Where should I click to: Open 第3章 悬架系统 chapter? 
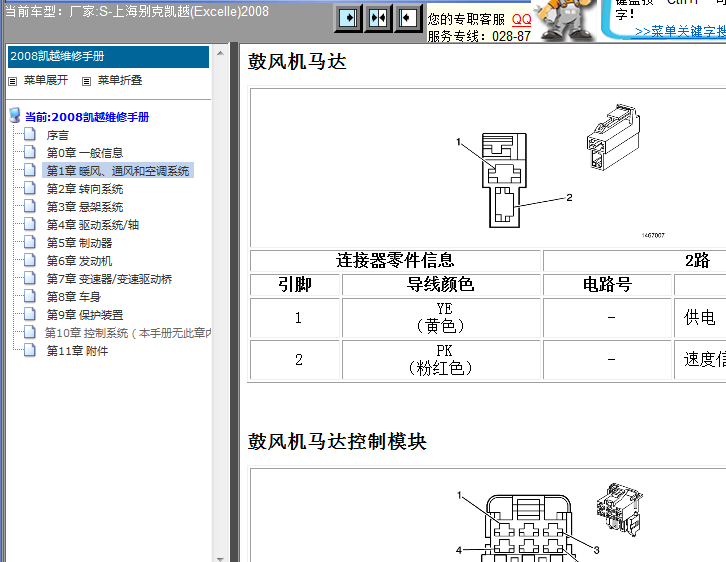[x=85, y=207]
